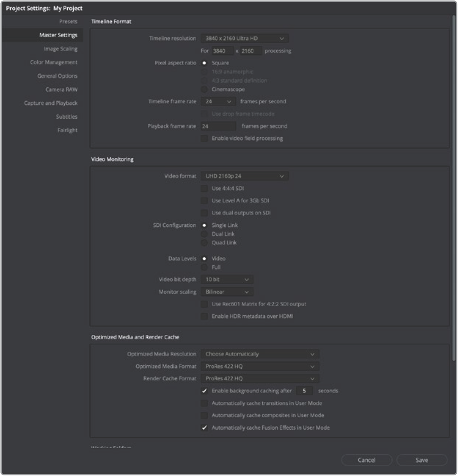458x476 pixels.
Task: Change the Video bit depth dropdown
Action: point(227,280)
